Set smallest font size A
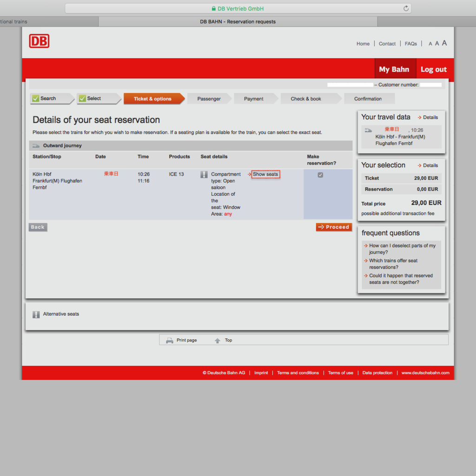The image size is (476, 476). point(430,44)
